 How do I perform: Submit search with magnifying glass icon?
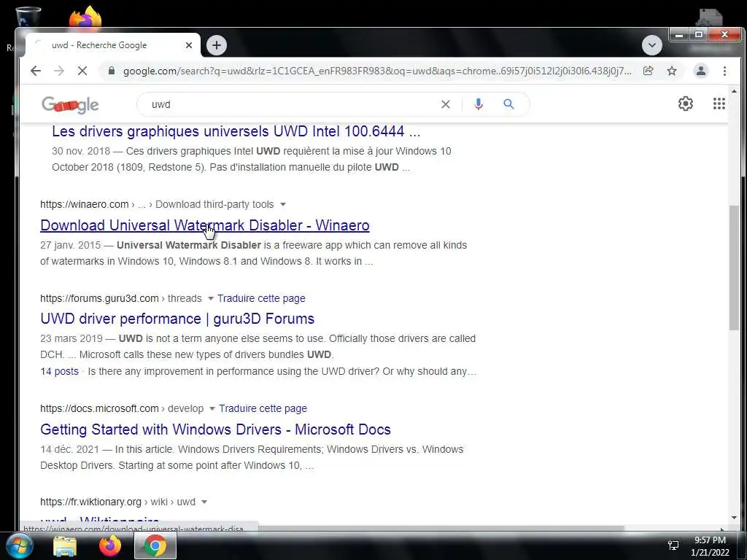[x=508, y=104]
